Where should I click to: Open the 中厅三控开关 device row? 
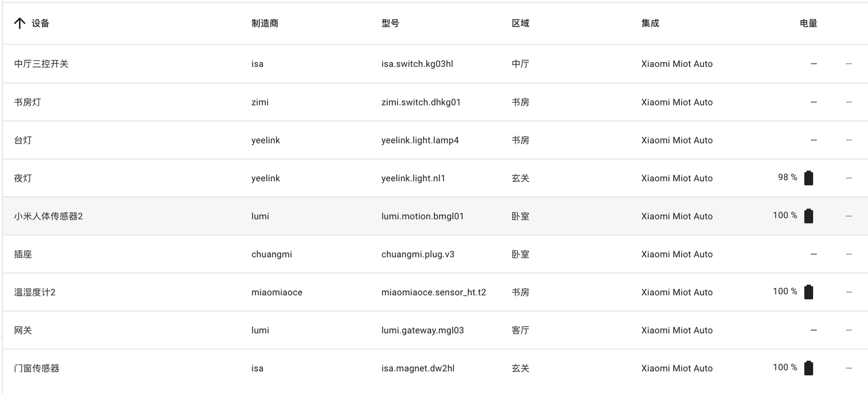click(41, 64)
